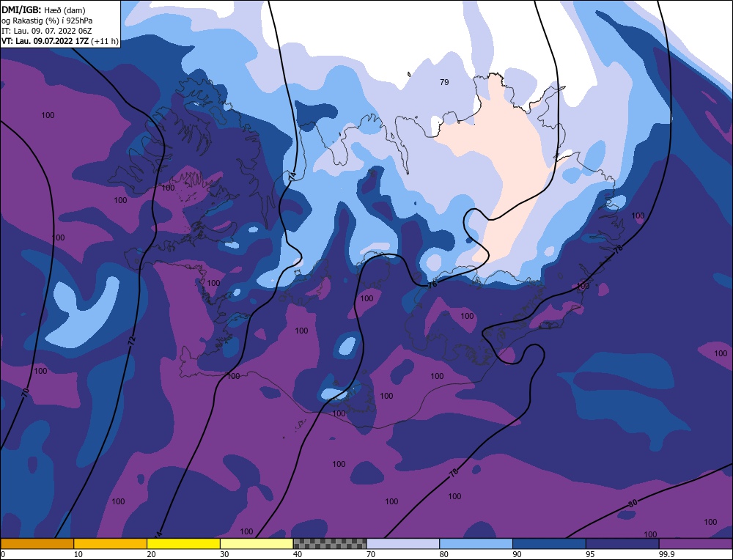Click the '79' humidity value on the map
Screen dimensions: 733x560
point(444,82)
